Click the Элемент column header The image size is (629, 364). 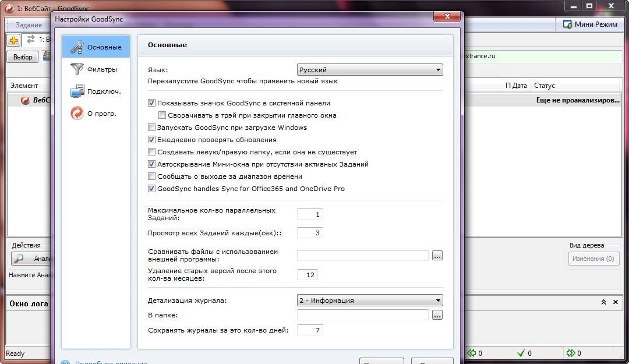[x=24, y=86]
